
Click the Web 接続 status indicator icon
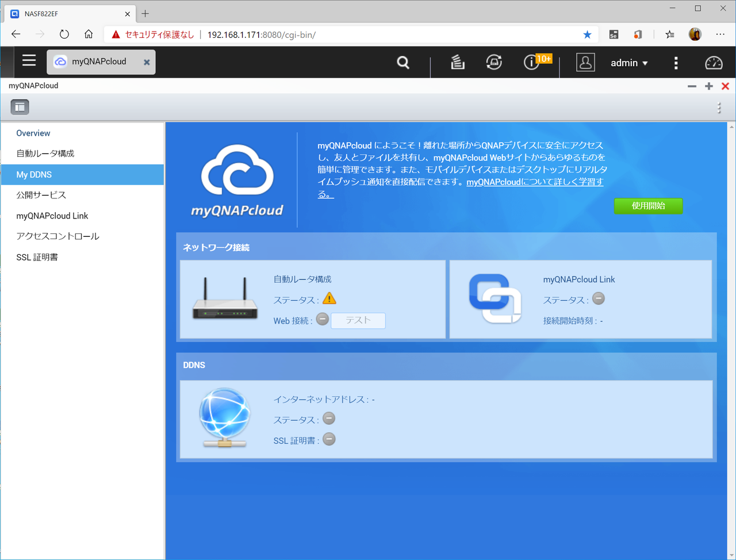[323, 319]
